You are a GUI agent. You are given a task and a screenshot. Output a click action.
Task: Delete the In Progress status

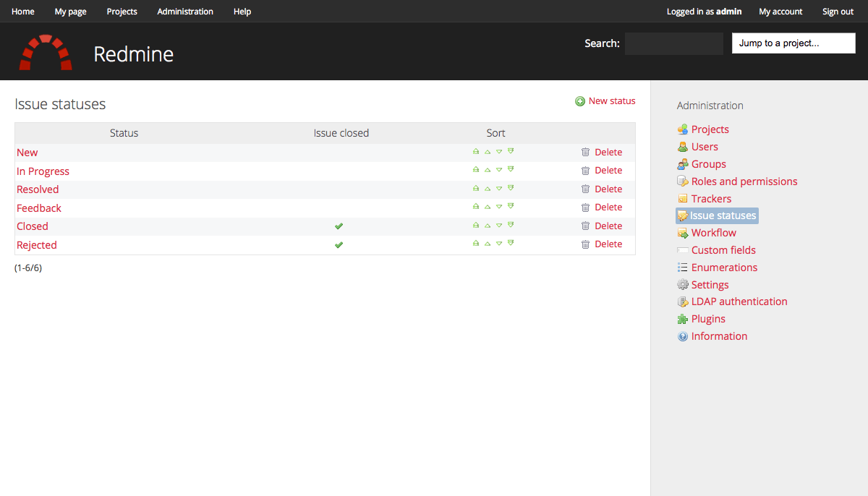tap(602, 171)
